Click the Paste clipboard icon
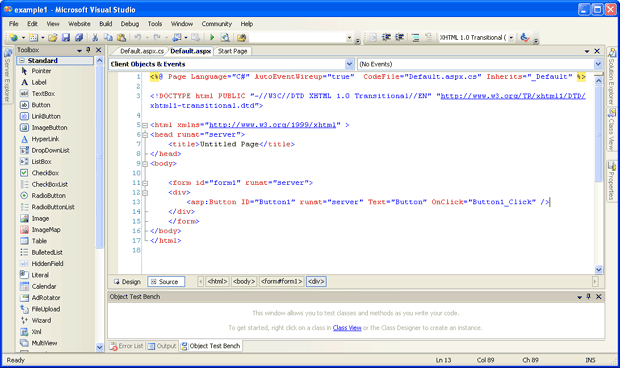620x368 pixels. tap(121, 38)
